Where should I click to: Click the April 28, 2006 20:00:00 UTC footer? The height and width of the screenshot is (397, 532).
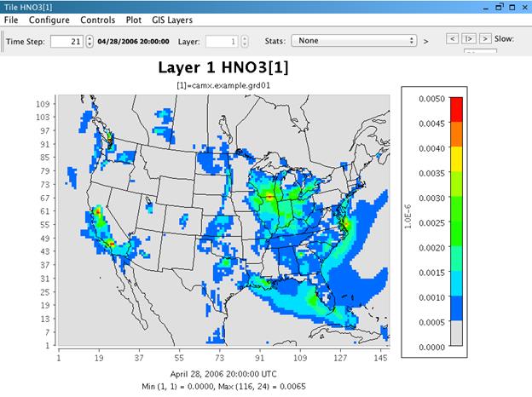coord(223,374)
